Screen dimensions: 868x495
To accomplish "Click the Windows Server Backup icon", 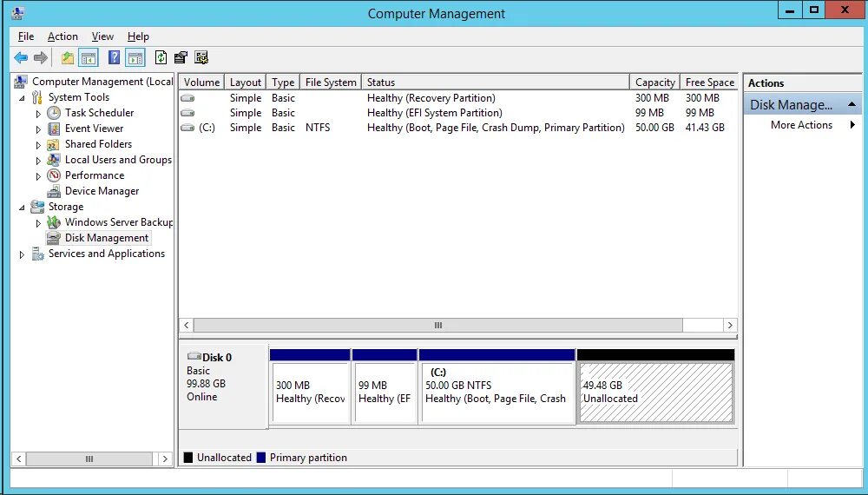I will pos(54,222).
